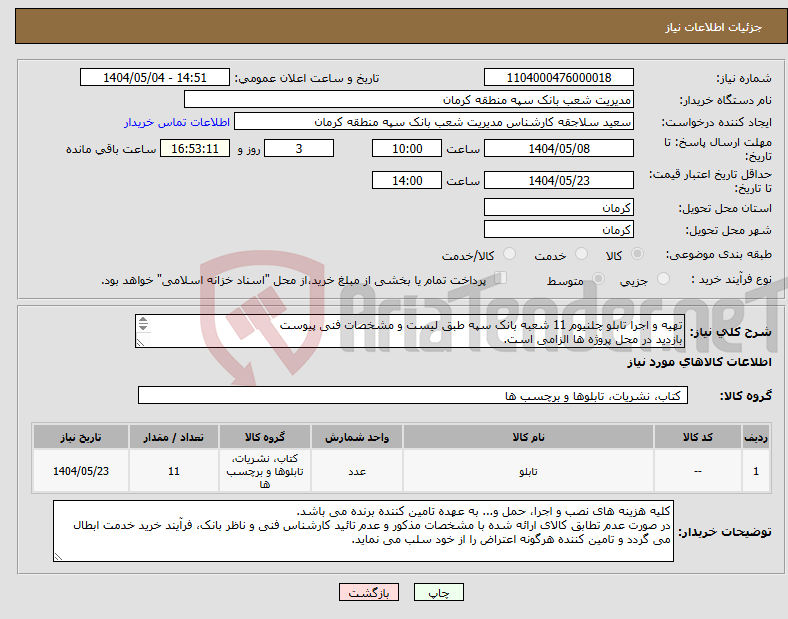Image resolution: width=788 pixels, height=619 pixels.
Task: Click the quantity cell showing 11
Action: point(173,471)
